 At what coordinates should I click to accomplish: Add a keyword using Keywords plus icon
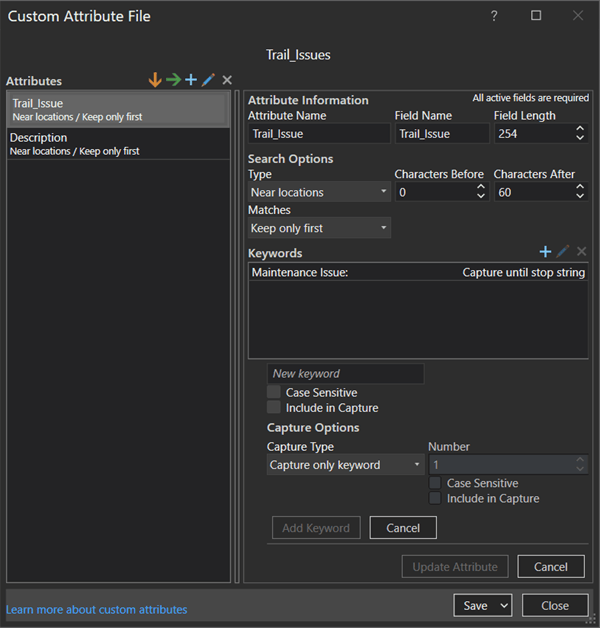(x=545, y=252)
